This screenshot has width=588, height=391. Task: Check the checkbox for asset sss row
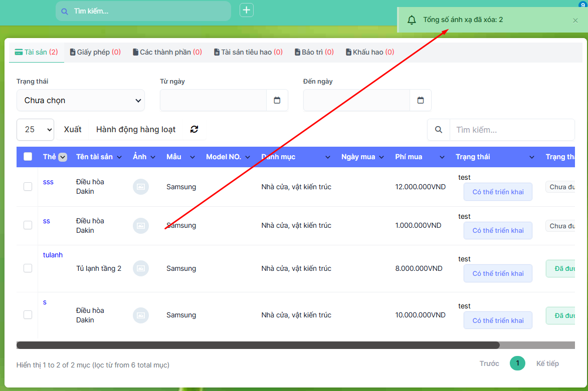(28, 187)
